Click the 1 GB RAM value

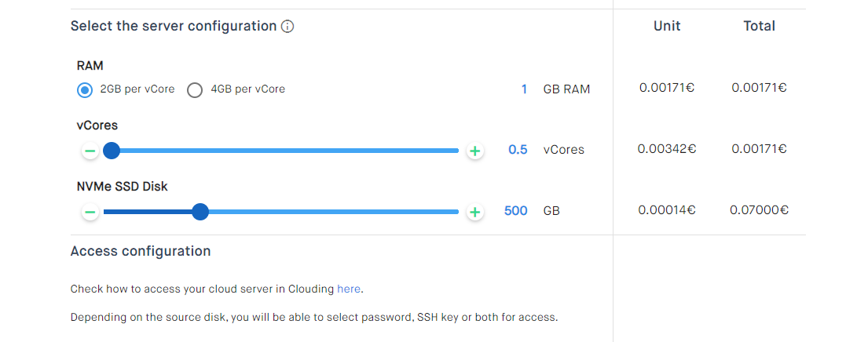click(524, 89)
